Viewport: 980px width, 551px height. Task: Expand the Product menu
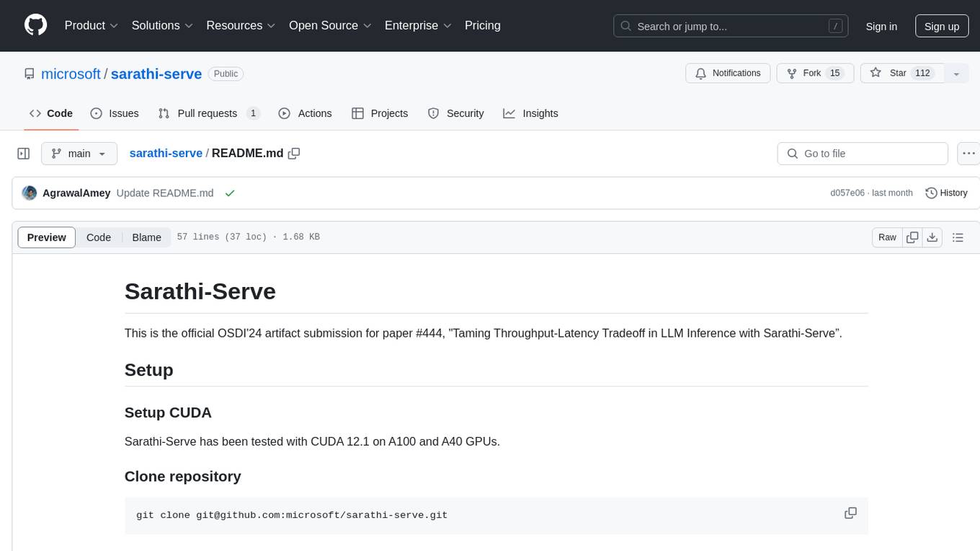[92, 25]
